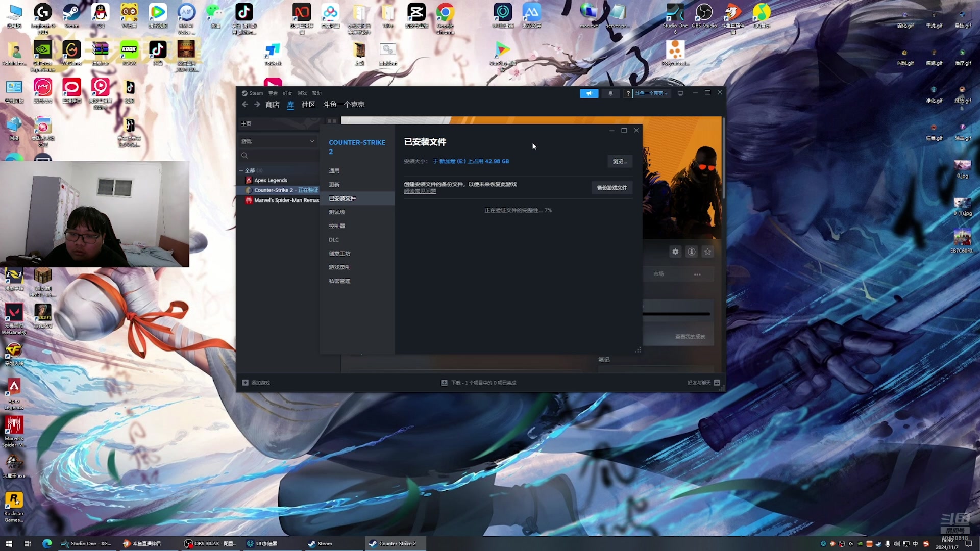Open Apex Legends desktop shortcut
980x551 pixels.
[14, 394]
